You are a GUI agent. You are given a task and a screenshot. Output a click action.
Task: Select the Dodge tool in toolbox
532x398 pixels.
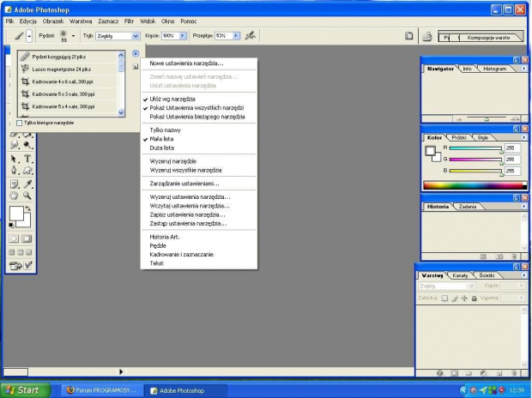[27, 145]
